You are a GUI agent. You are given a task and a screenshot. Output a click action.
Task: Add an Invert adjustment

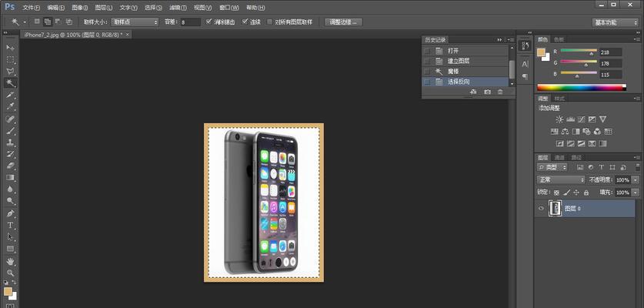(x=559, y=144)
